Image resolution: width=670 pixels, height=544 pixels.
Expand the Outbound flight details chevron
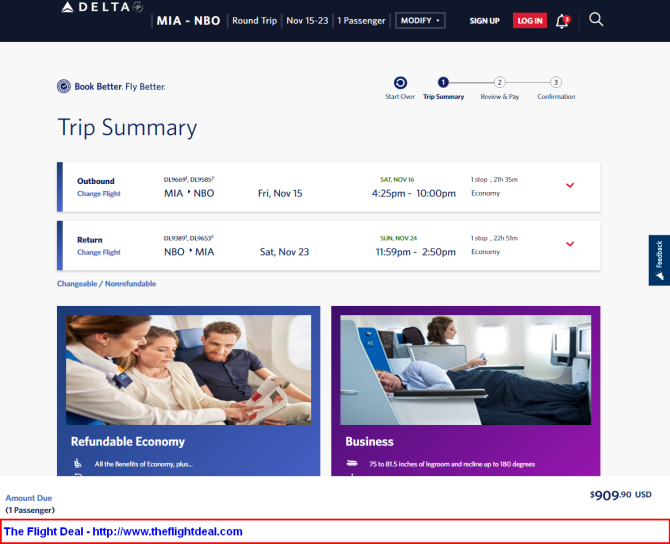(570, 185)
